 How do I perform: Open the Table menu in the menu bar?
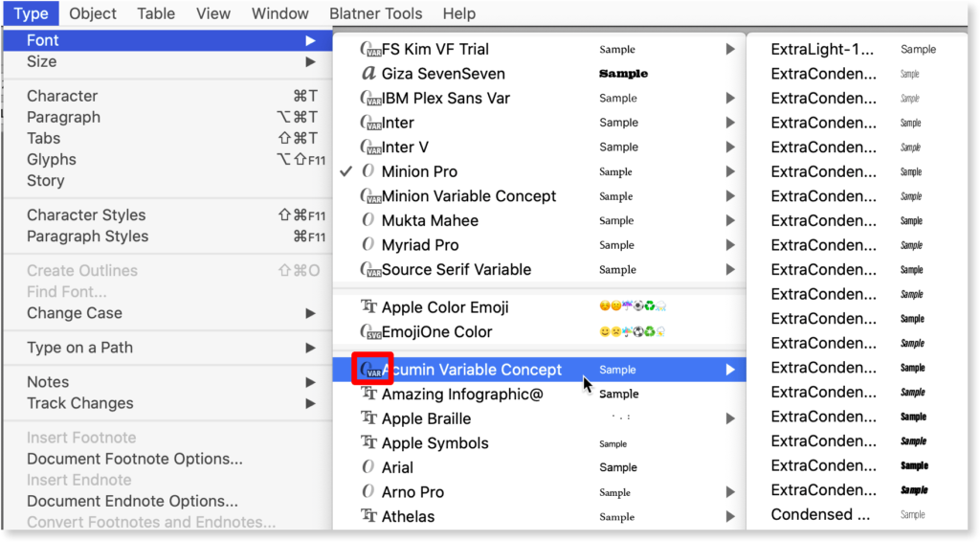click(155, 13)
